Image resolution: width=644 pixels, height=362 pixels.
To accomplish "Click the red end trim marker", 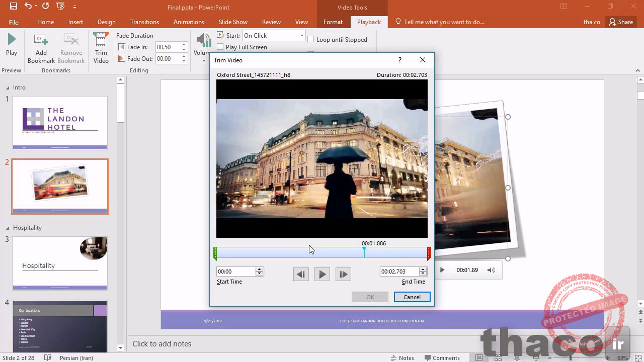I will [x=429, y=253].
